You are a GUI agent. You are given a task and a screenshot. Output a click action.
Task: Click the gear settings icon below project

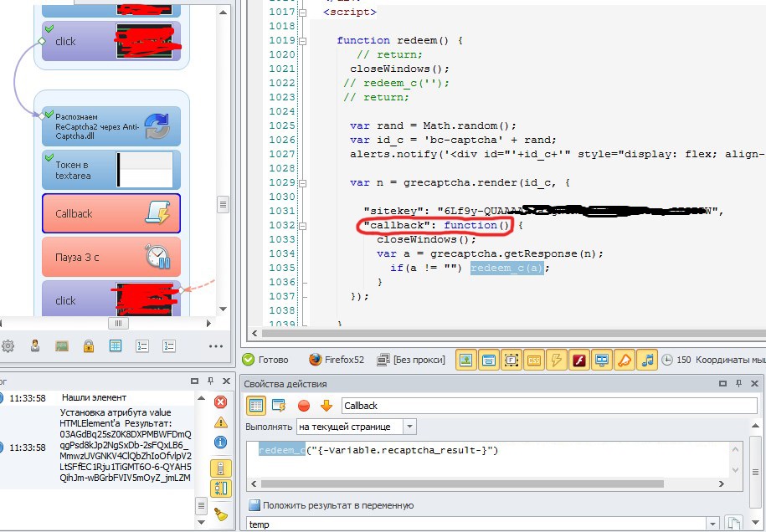tap(8, 345)
